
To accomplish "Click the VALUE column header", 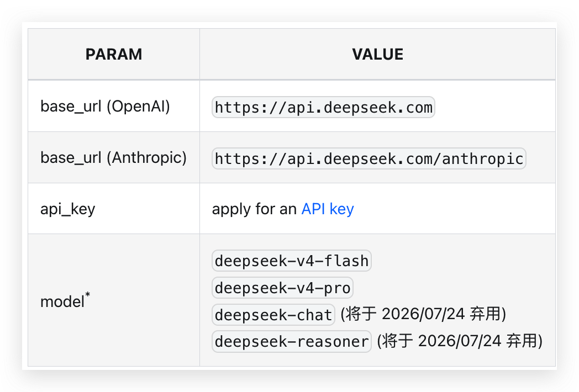I will [x=378, y=54].
